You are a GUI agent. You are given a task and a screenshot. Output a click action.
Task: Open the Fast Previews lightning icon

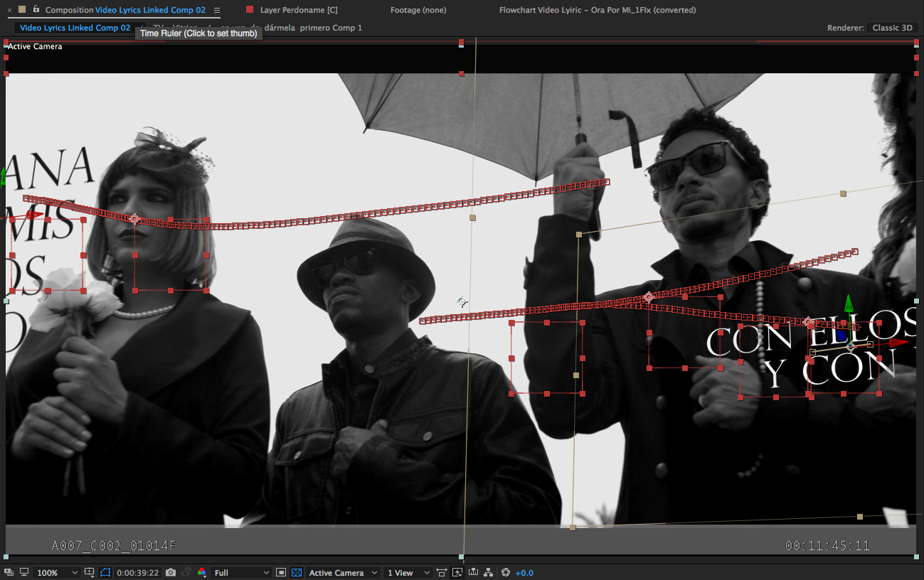pyautogui.click(x=457, y=572)
